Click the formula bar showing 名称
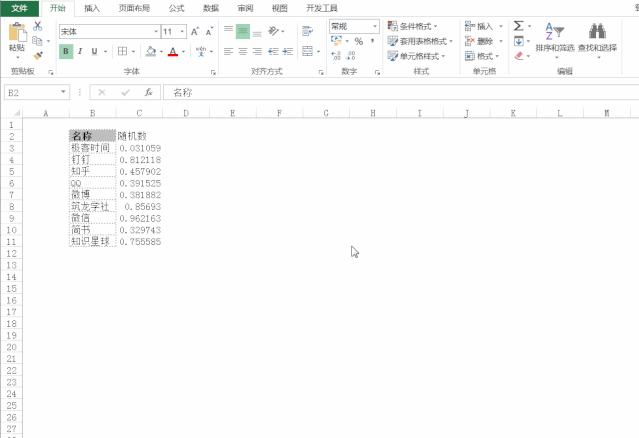This screenshot has height=438, width=639. pos(401,92)
